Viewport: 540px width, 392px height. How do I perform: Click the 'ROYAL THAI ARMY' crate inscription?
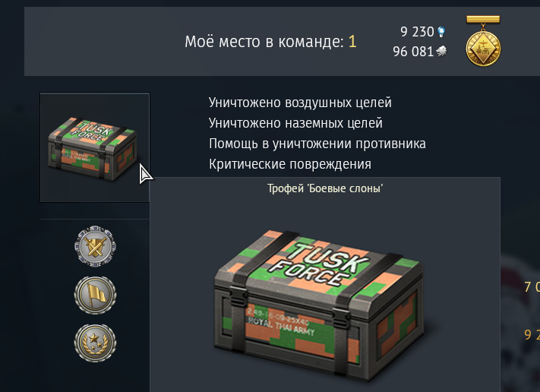(x=281, y=326)
